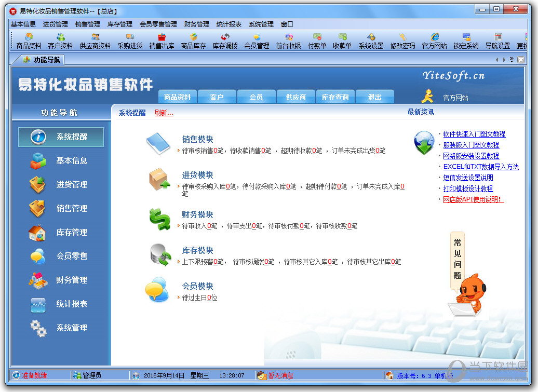Click 库存模块 heading
This screenshot has width=538, height=392.
tap(198, 250)
